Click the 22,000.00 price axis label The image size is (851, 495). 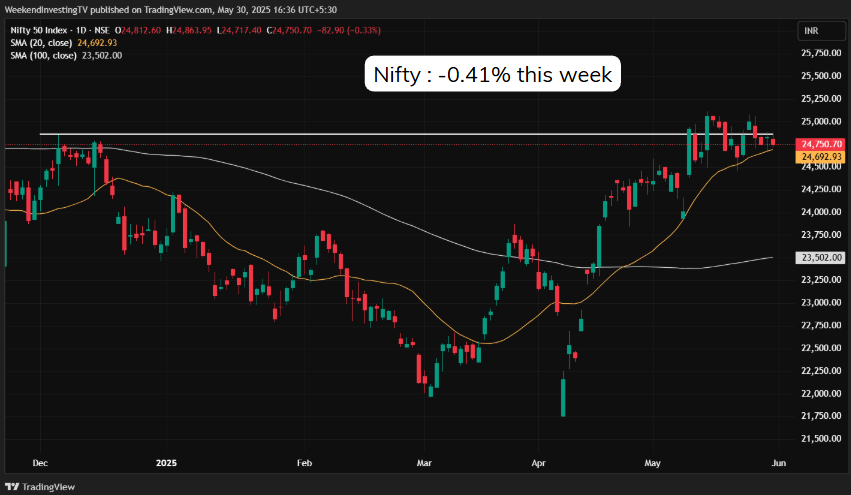click(821, 394)
